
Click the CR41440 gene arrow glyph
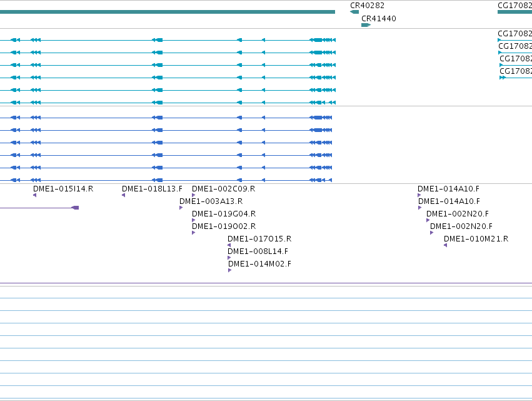click(x=366, y=25)
